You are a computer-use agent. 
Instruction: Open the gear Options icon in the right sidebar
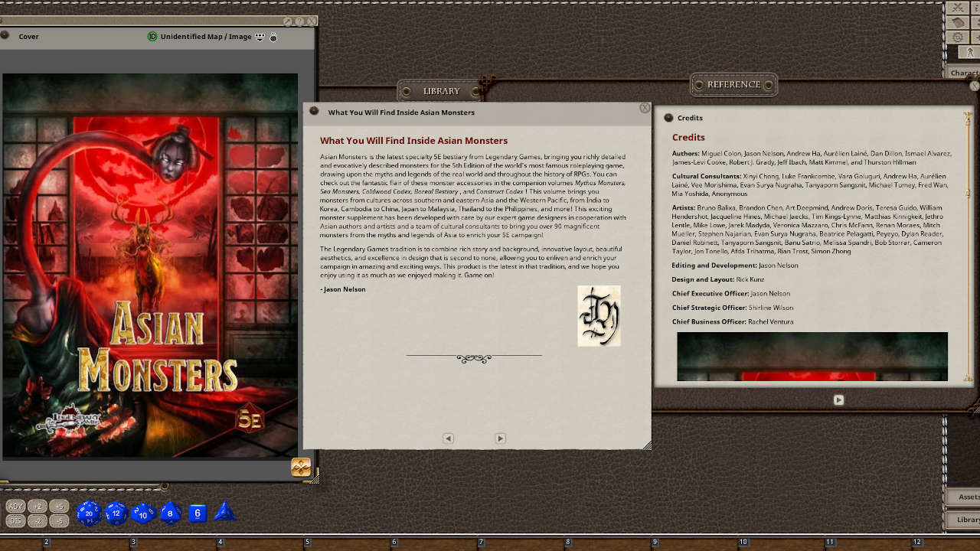tap(958, 37)
